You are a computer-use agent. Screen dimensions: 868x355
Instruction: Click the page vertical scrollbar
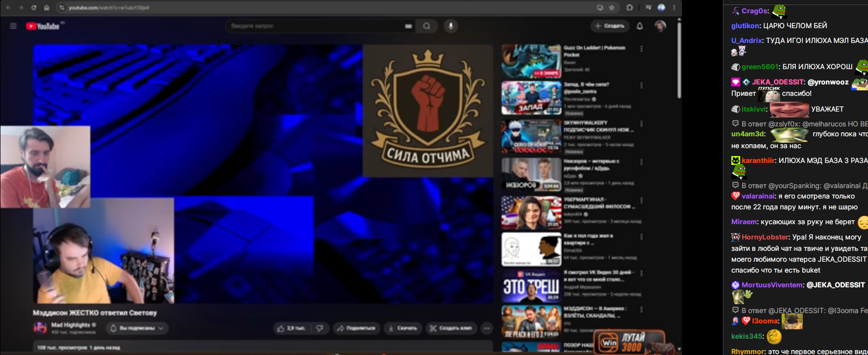pos(679,59)
